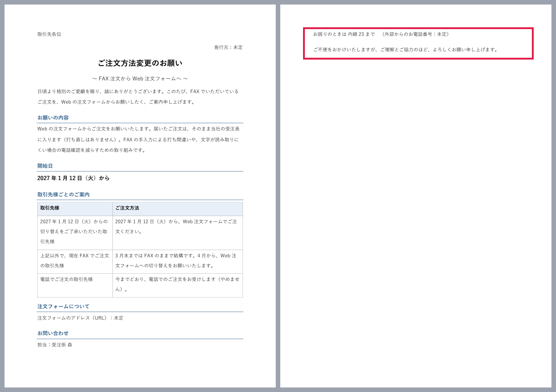Viewport: 556px width, 392px height.
Task: Click the text （外部からのお電話番号：未定）
Action: click(x=416, y=34)
